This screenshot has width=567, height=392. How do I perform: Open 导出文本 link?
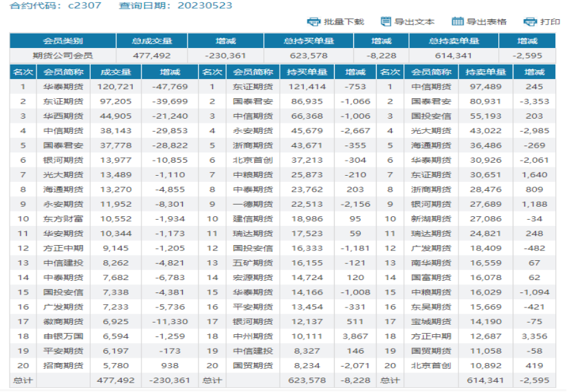[x=414, y=22]
